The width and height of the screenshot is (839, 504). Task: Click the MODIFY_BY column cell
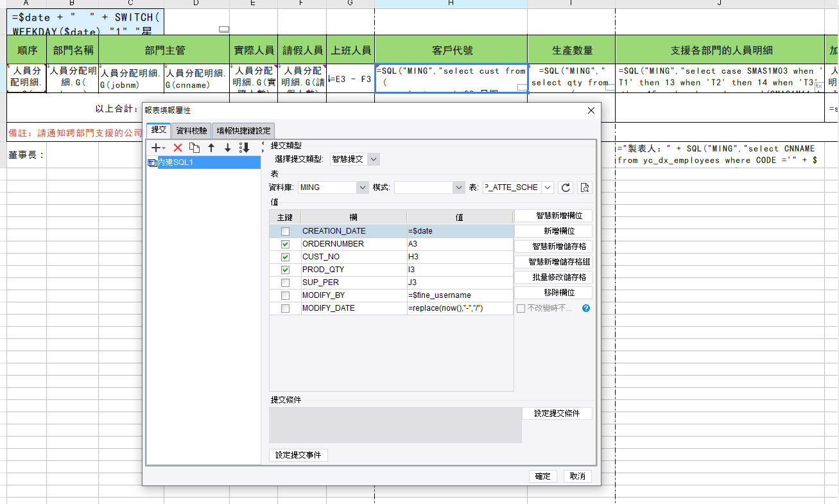pos(353,295)
